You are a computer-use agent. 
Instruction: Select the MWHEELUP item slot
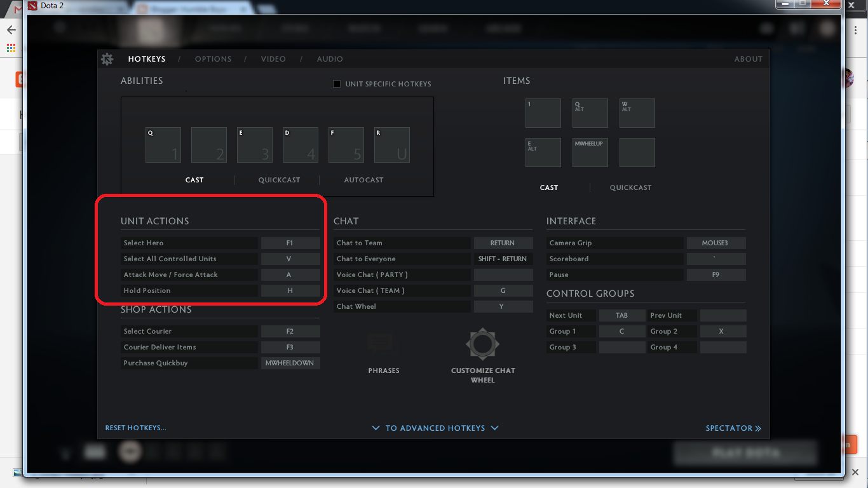[x=590, y=152]
